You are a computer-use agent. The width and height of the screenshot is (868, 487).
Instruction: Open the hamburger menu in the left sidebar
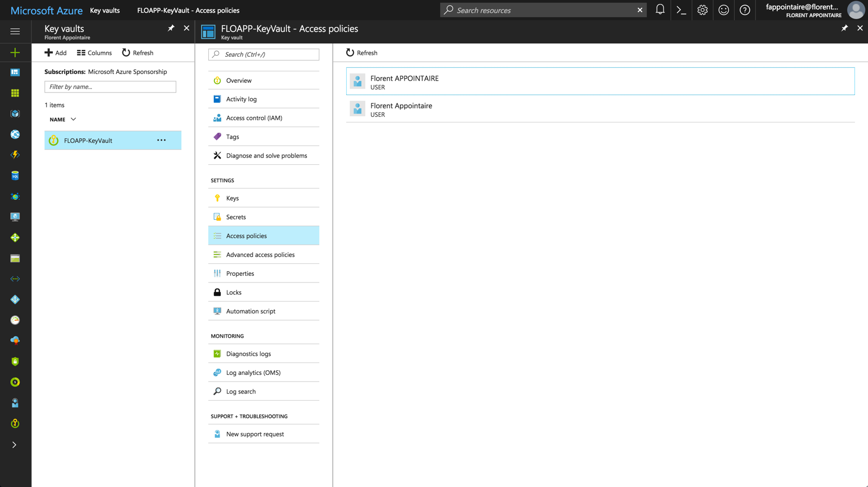[15, 32]
